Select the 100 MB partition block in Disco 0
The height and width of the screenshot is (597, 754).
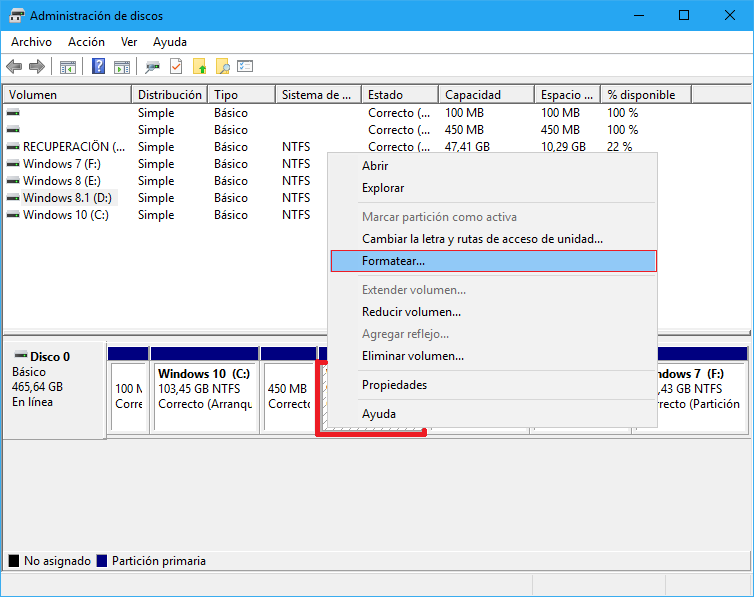[128, 397]
